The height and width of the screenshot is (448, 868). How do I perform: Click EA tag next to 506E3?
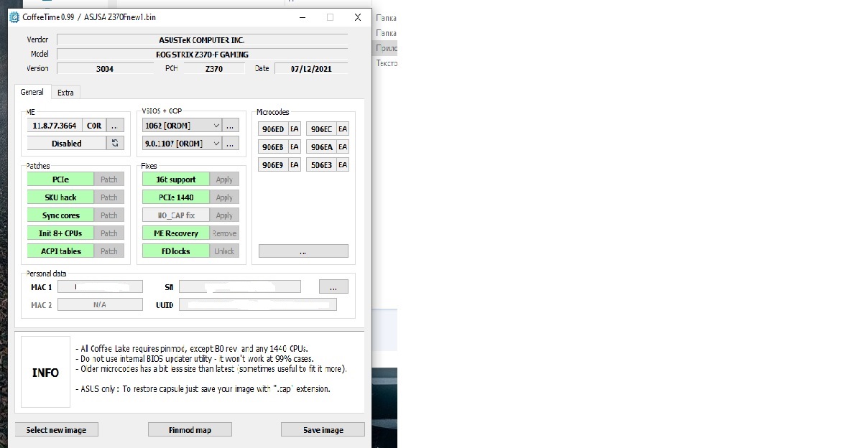[343, 164]
